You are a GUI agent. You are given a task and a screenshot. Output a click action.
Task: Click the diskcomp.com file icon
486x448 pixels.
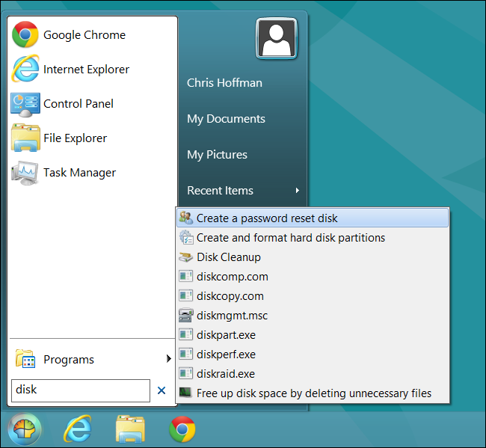pos(186,276)
